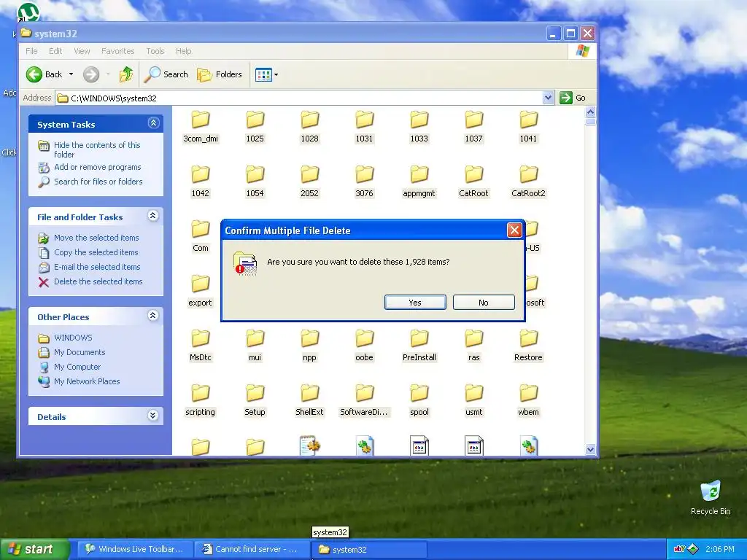Select the Restore folder
This screenshot has height=560, width=747.
pos(528,346)
